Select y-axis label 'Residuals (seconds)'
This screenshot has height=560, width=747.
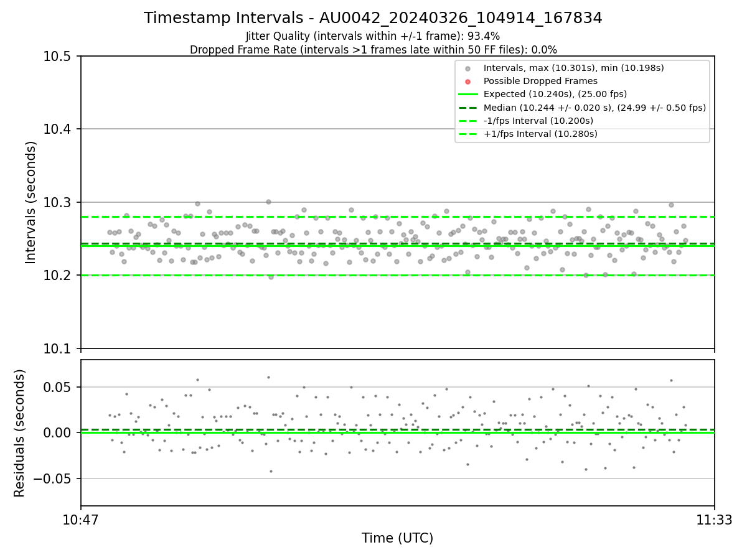pyautogui.click(x=20, y=433)
